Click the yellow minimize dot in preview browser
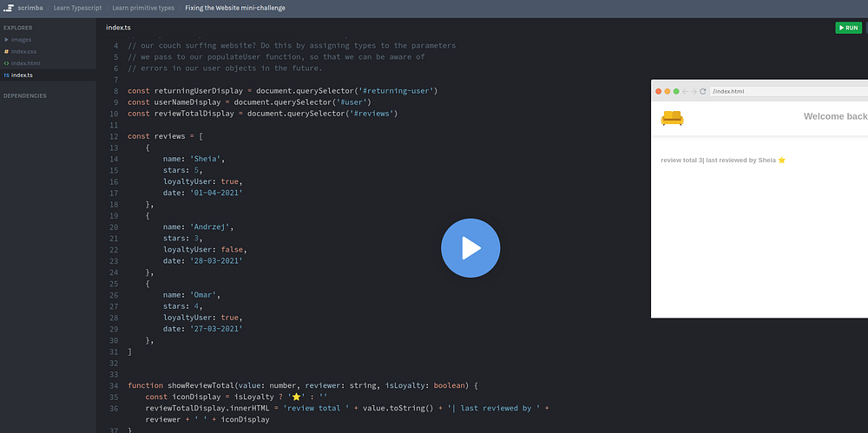The height and width of the screenshot is (433, 868). 667,91
